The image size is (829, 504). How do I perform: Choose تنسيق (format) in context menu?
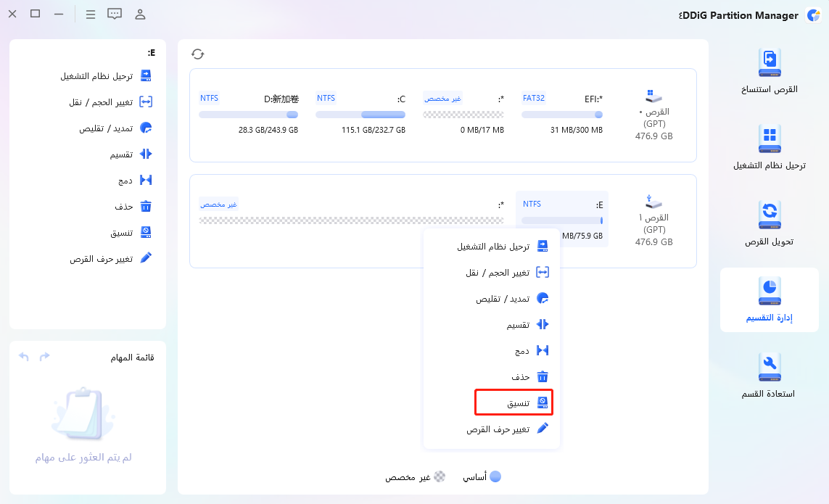click(511, 402)
